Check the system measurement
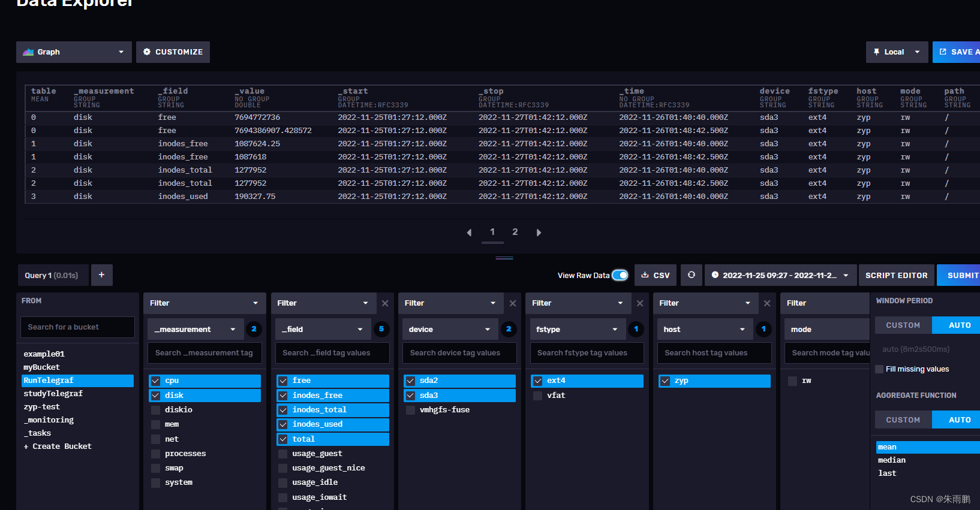 [205, 482]
